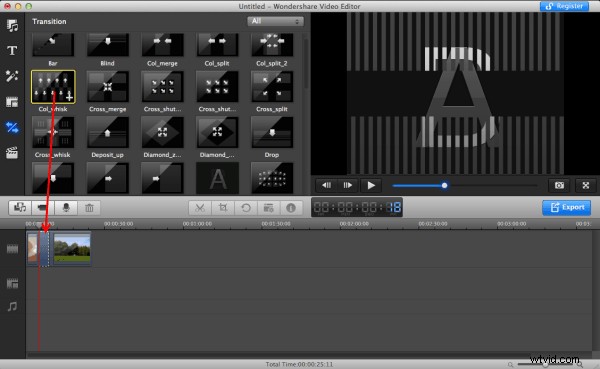Open the Media library music icon
The height and width of the screenshot is (369, 600).
click(x=12, y=26)
